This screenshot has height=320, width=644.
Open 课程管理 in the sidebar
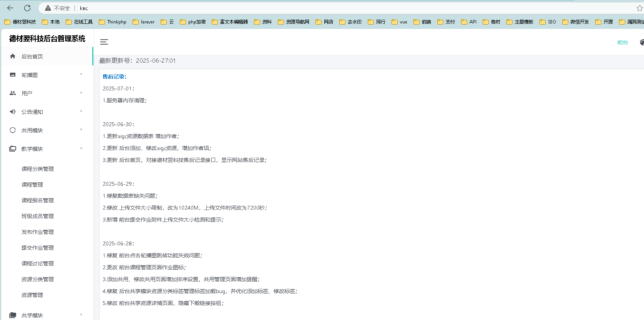[x=32, y=185]
